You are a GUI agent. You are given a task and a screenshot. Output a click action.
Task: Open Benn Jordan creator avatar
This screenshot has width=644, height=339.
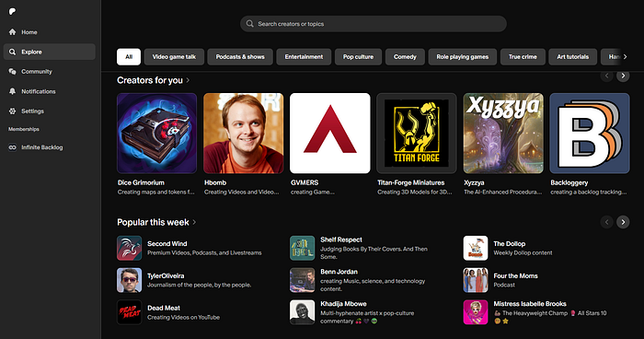(303, 280)
